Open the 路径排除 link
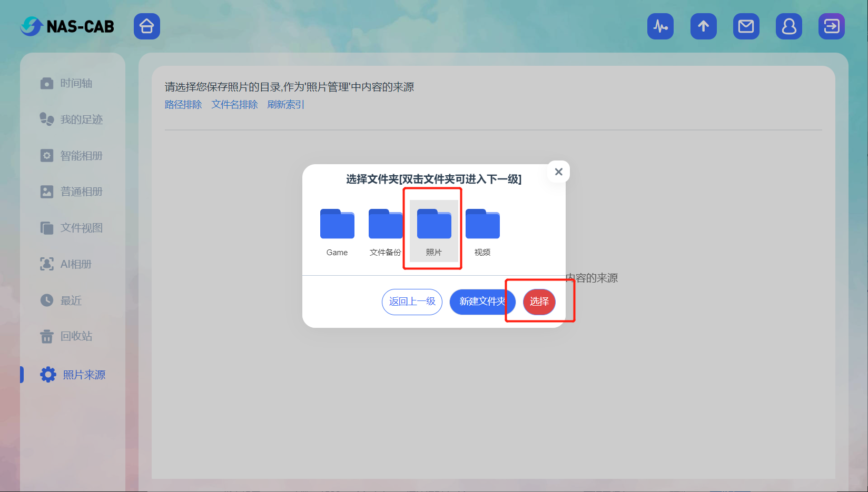Screen dimensions: 868x492 pyautogui.click(x=183, y=105)
